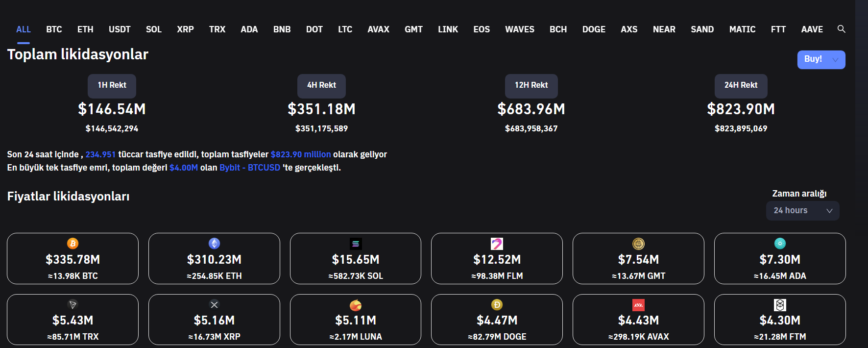Show the 24H Rekt liquidations
Screen dimensions: 868x348
click(741, 86)
